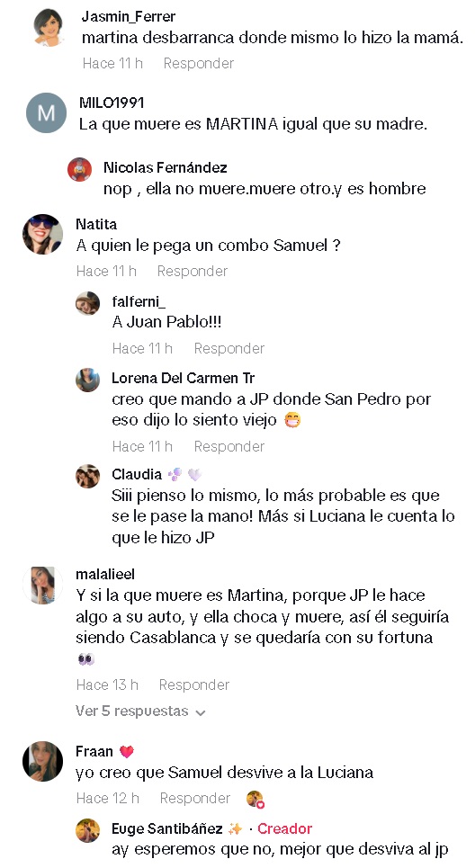475x868 pixels.
Task: Open malalieel's profile picture
Action: click(x=42, y=586)
